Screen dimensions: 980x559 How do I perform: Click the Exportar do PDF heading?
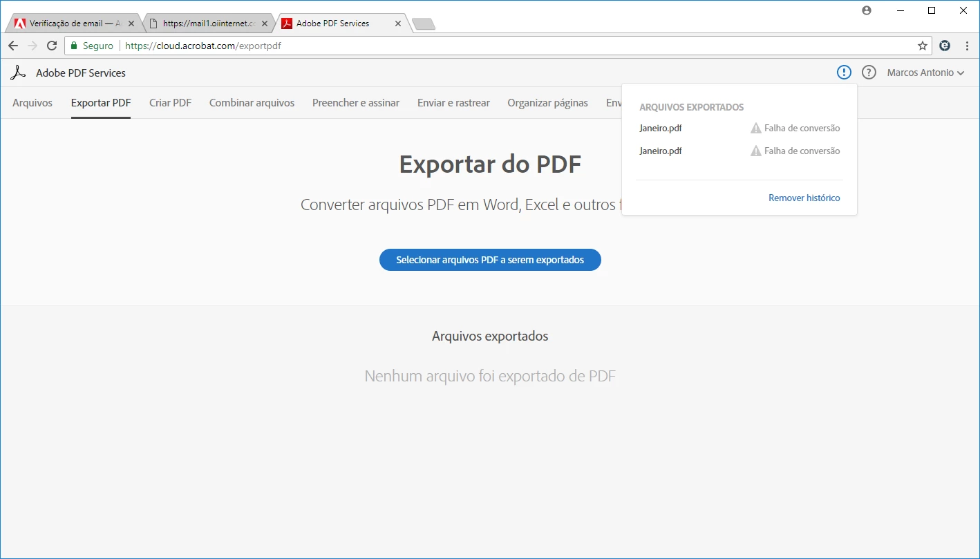pyautogui.click(x=490, y=164)
